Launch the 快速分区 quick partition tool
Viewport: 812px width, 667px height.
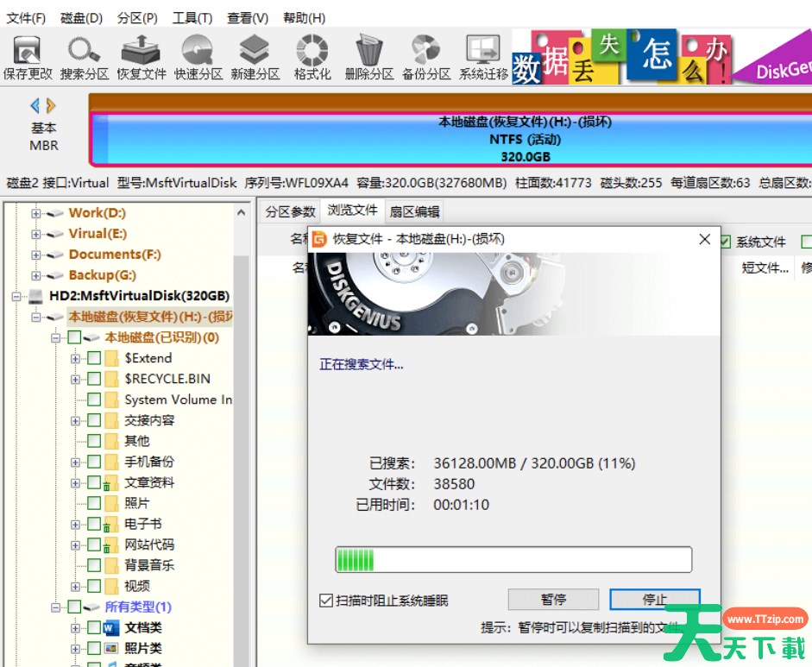(x=198, y=57)
